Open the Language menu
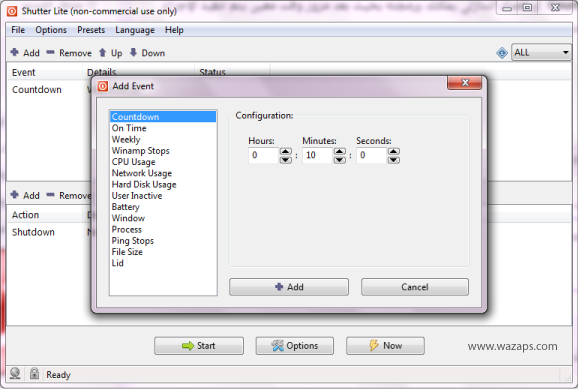This screenshot has height=389, width=578. [x=135, y=30]
